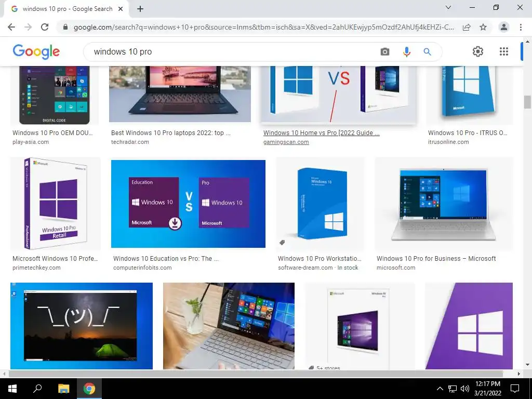Image resolution: width=532 pixels, height=399 pixels.
Task: Click the computerinfobits.com source text
Action: (142, 268)
